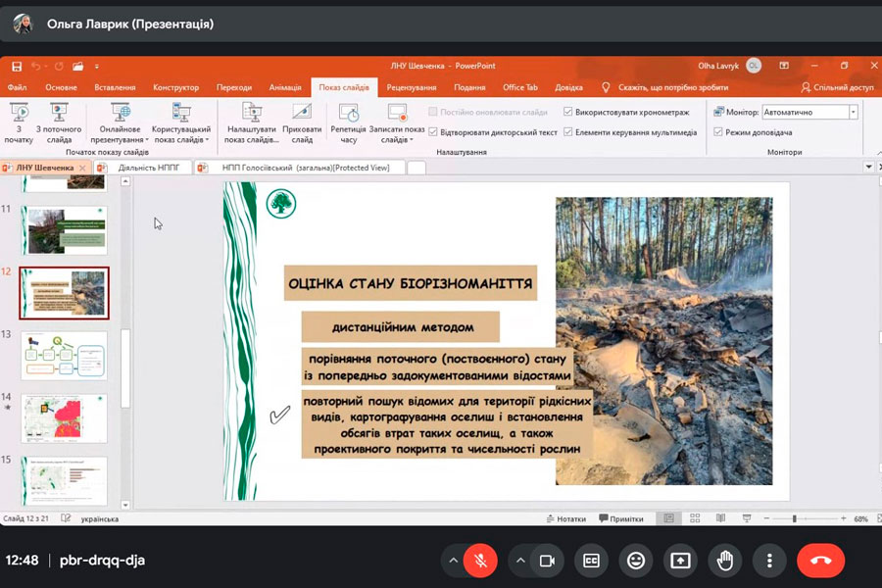This screenshot has width=882, height=588.
Task: Select slide 13 thumbnail in panel
Action: click(x=64, y=355)
